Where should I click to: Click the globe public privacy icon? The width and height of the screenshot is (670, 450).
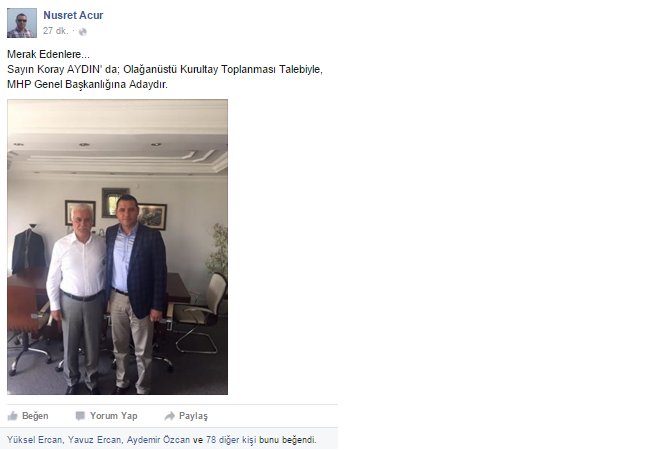[83, 31]
